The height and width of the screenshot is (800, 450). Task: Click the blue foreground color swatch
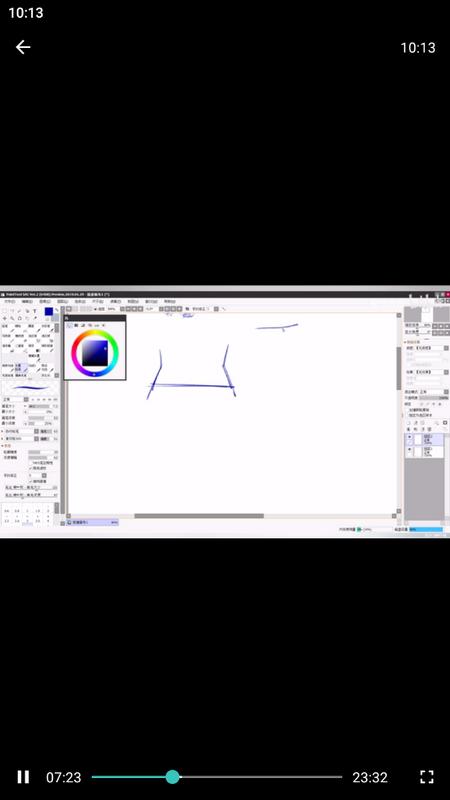[x=48, y=311]
